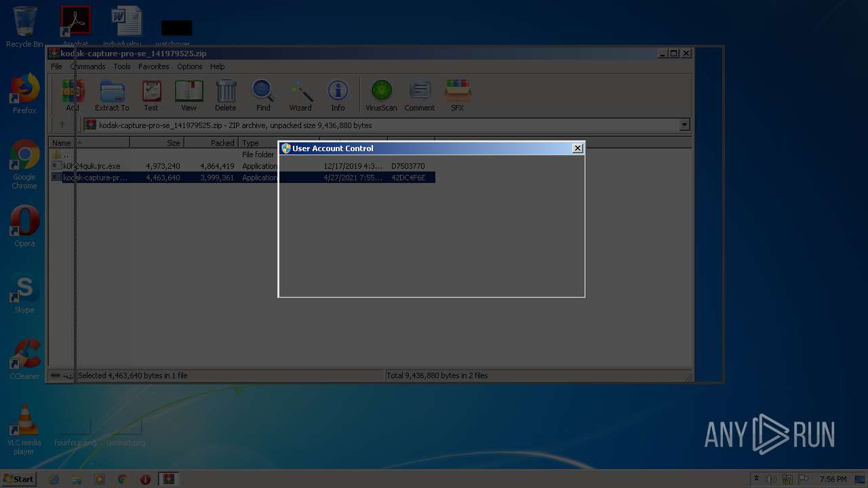Image resolution: width=868 pixels, height=488 pixels.
Task: Click the Comment toolbar icon
Action: (x=420, y=95)
